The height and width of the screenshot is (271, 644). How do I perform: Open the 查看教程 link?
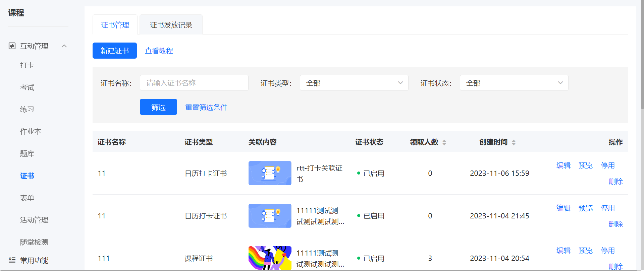click(159, 51)
